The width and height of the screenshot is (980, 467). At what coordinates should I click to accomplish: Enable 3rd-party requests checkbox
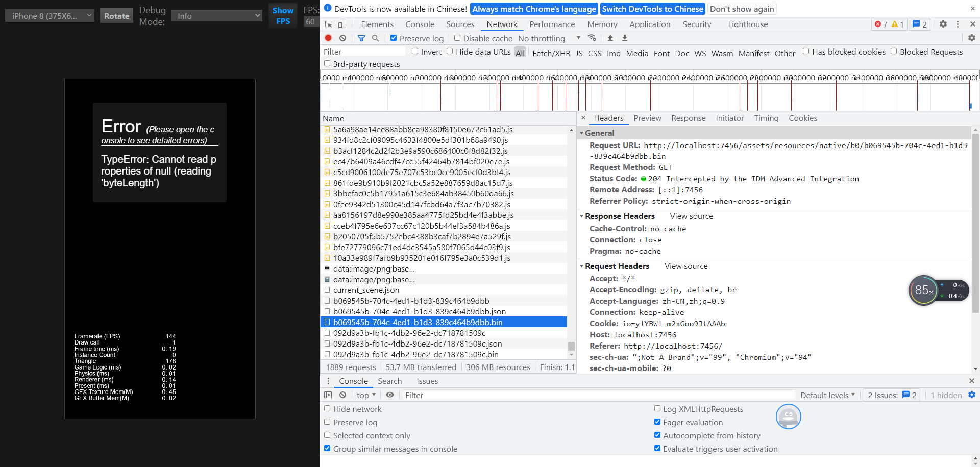tap(327, 63)
